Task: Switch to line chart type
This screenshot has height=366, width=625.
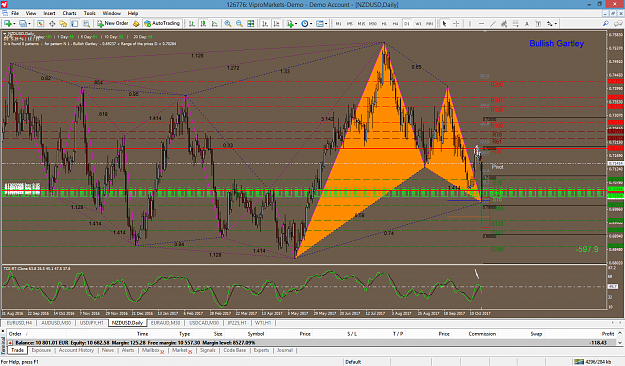Action: 214,24
